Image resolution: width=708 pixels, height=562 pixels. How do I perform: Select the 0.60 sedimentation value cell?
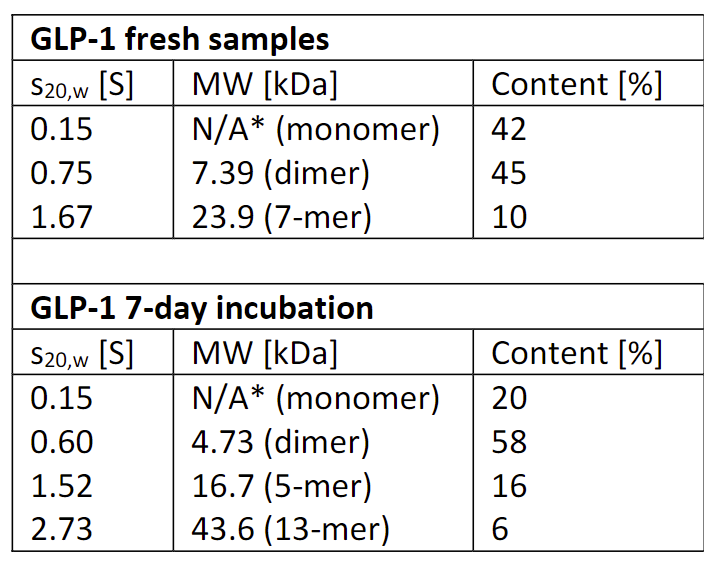(62, 441)
